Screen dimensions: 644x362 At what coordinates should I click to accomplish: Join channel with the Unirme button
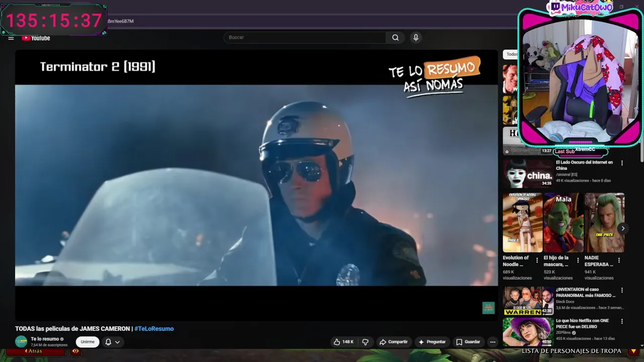[88, 342]
